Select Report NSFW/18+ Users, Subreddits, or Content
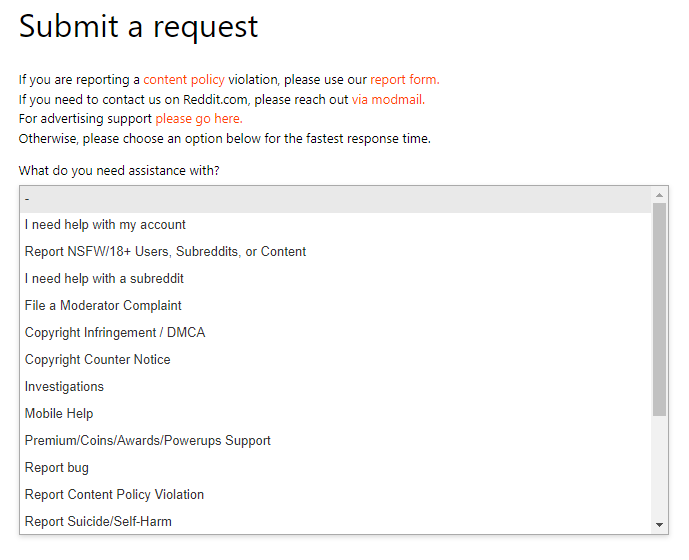 [165, 252]
